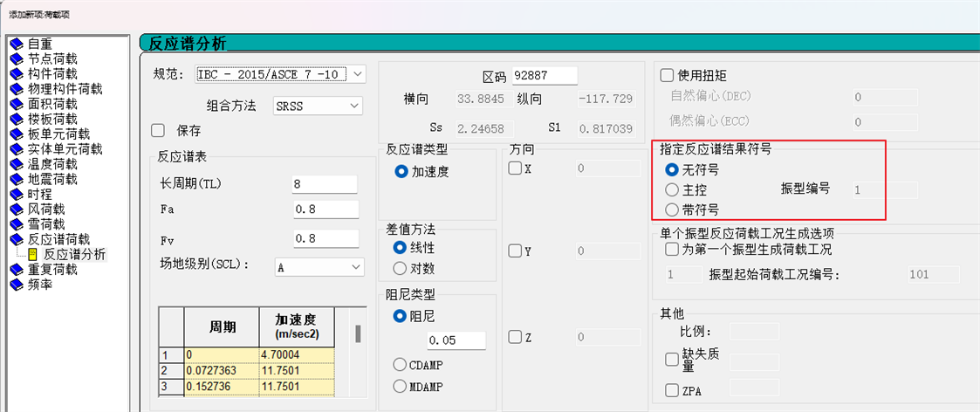Open the 组合方法 SRSS dropdown
This screenshot has height=412, width=980.
tap(353, 106)
